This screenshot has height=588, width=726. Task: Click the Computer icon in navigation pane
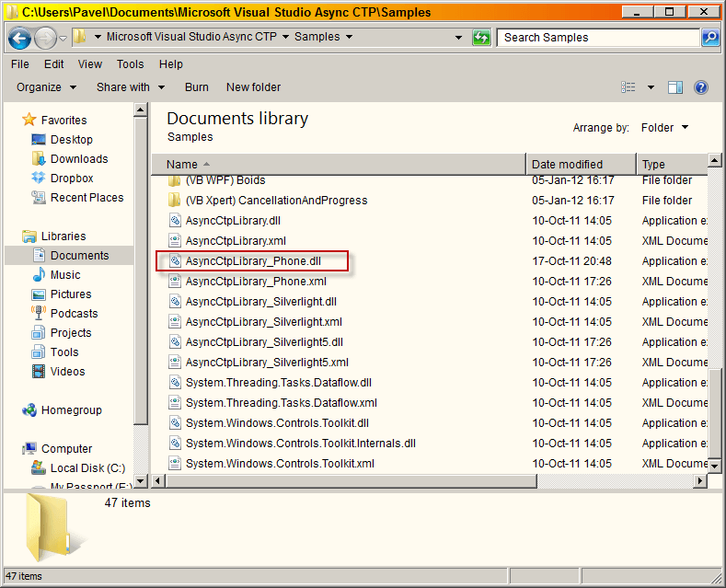(x=29, y=448)
